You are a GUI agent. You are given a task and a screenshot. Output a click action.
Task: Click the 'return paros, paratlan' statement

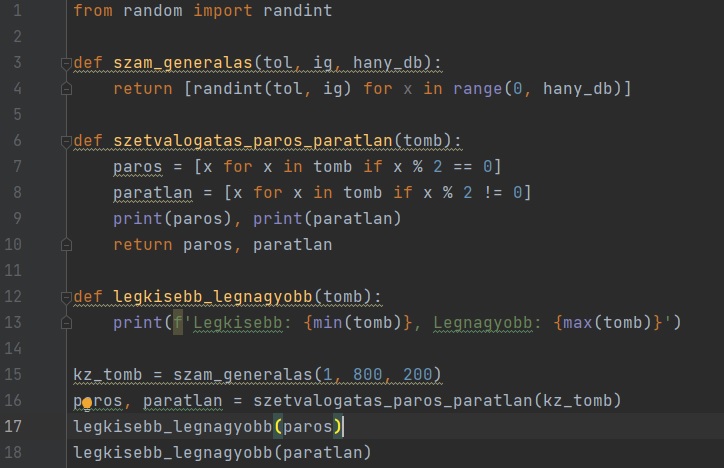click(222, 245)
